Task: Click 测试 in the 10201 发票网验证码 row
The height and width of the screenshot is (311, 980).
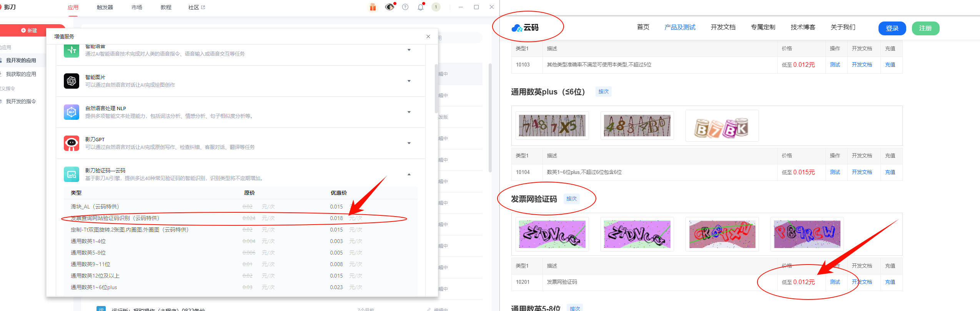Action: [x=835, y=282]
